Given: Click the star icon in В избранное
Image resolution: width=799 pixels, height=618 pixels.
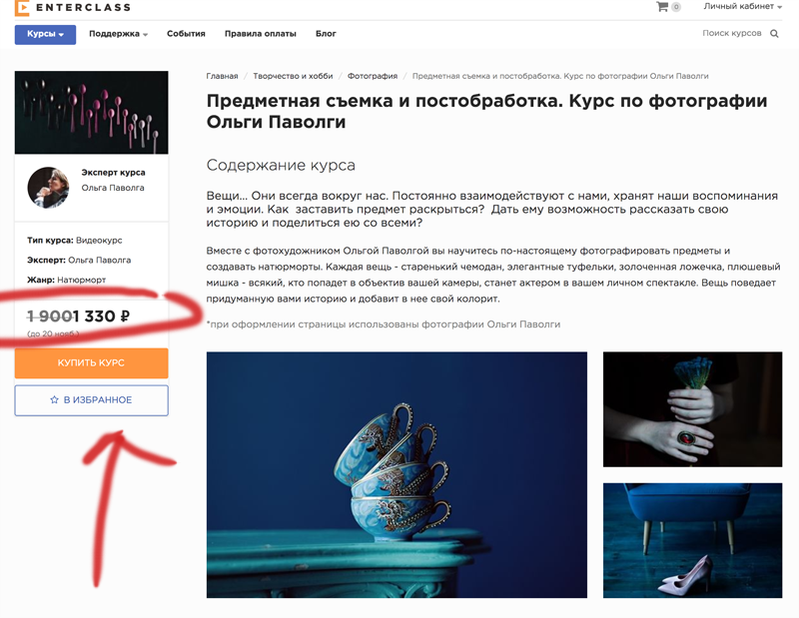Looking at the screenshot, I should [55, 400].
